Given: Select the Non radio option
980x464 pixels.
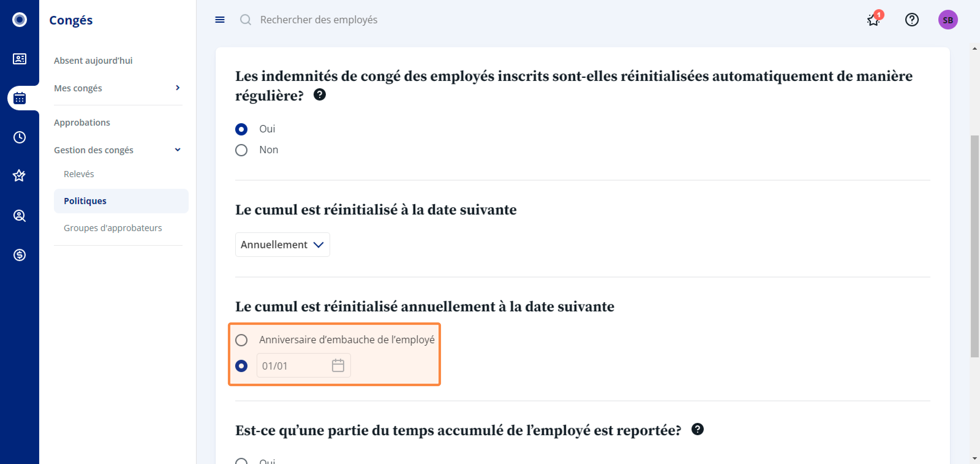Looking at the screenshot, I should 241,150.
